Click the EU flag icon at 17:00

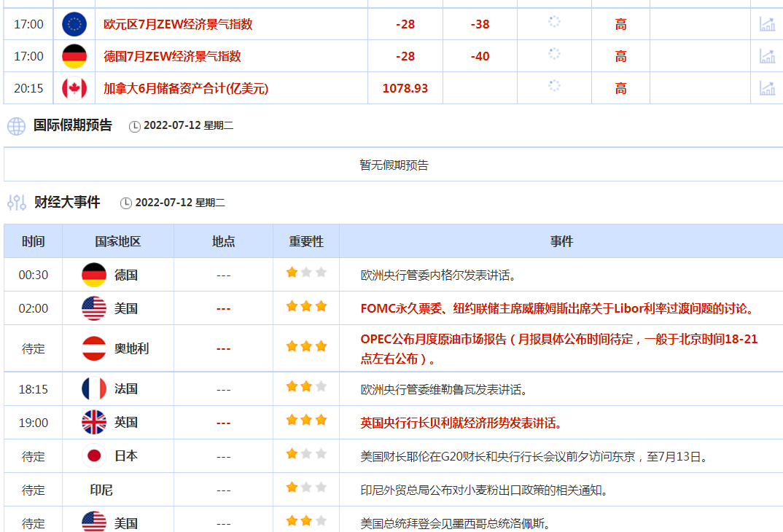pyautogui.click(x=74, y=24)
